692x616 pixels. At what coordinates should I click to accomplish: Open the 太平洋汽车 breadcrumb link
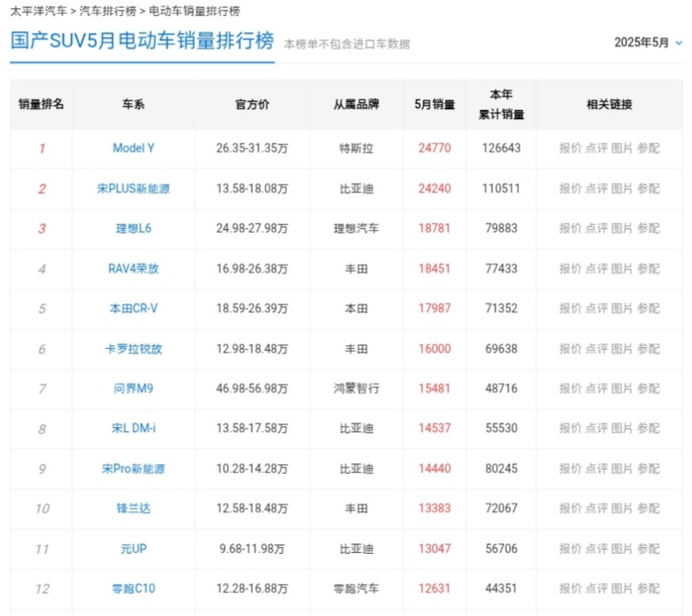point(38,11)
